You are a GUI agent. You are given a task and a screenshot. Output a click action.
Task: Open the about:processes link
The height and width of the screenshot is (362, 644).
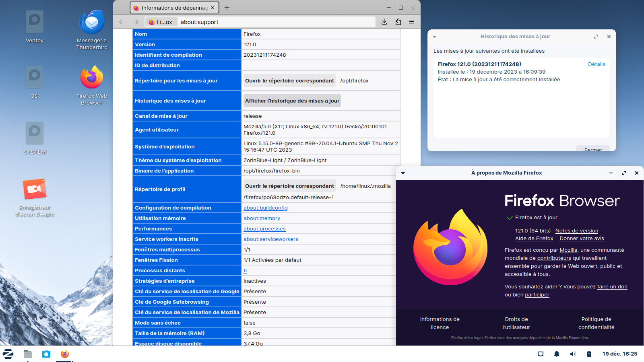[264, 229]
